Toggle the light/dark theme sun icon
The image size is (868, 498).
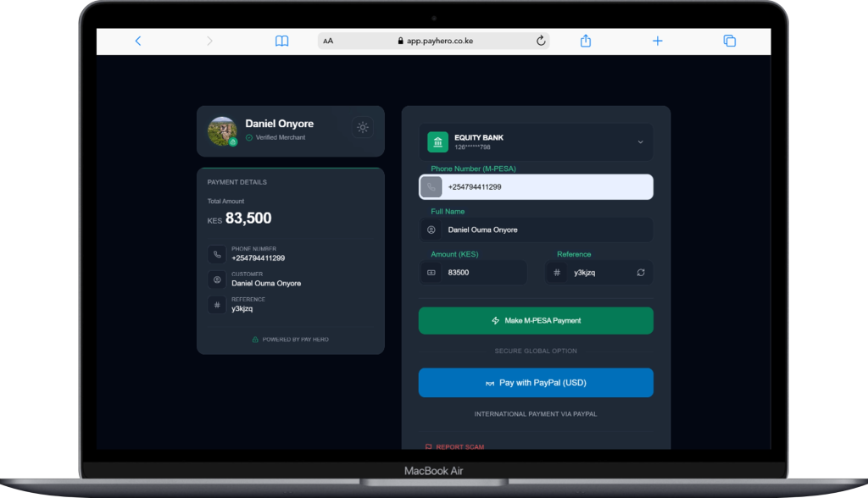363,127
